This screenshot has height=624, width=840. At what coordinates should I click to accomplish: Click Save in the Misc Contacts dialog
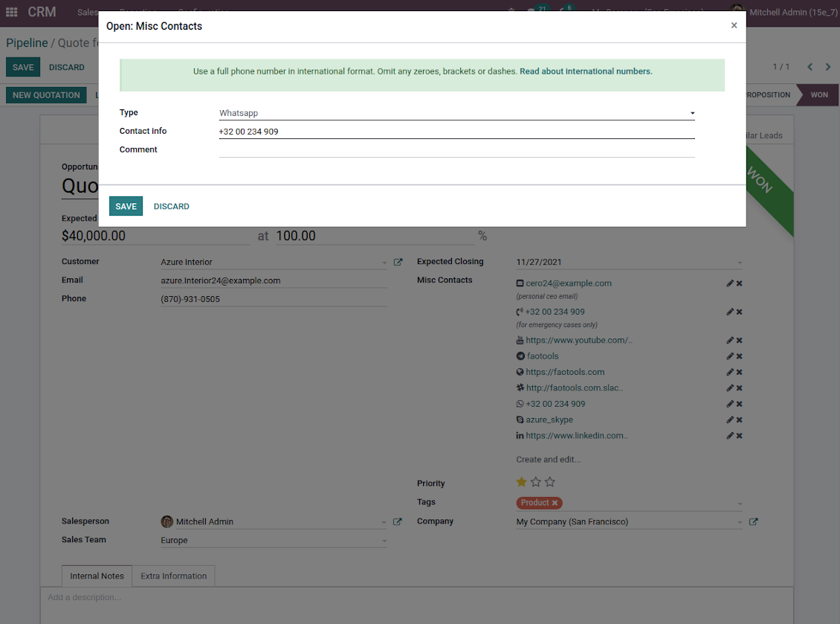(x=126, y=206)
